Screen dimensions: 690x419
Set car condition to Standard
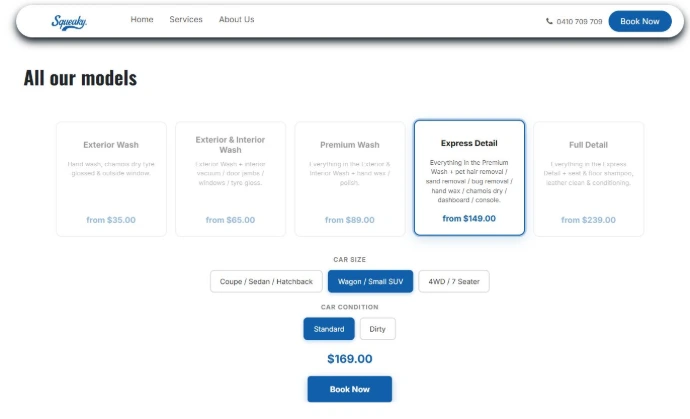pos(329,329)
